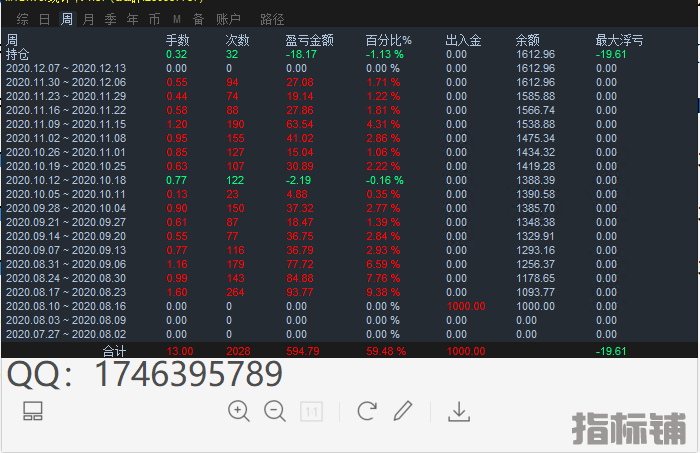Select the 币 currency tab
The height and width of the screenshot is (453, 700).
coord(154,19)
